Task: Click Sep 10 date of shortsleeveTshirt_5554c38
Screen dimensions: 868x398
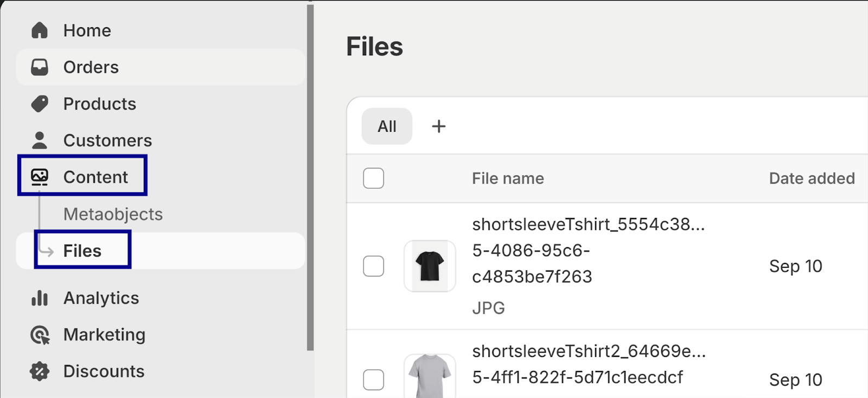Action: 796,266
